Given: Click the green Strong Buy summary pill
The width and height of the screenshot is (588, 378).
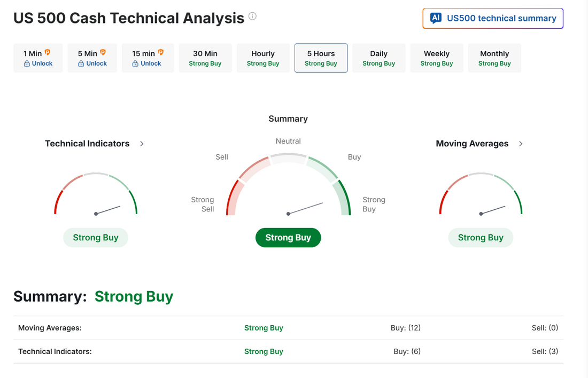Looking at the screenshot, I should pos(288,238).
